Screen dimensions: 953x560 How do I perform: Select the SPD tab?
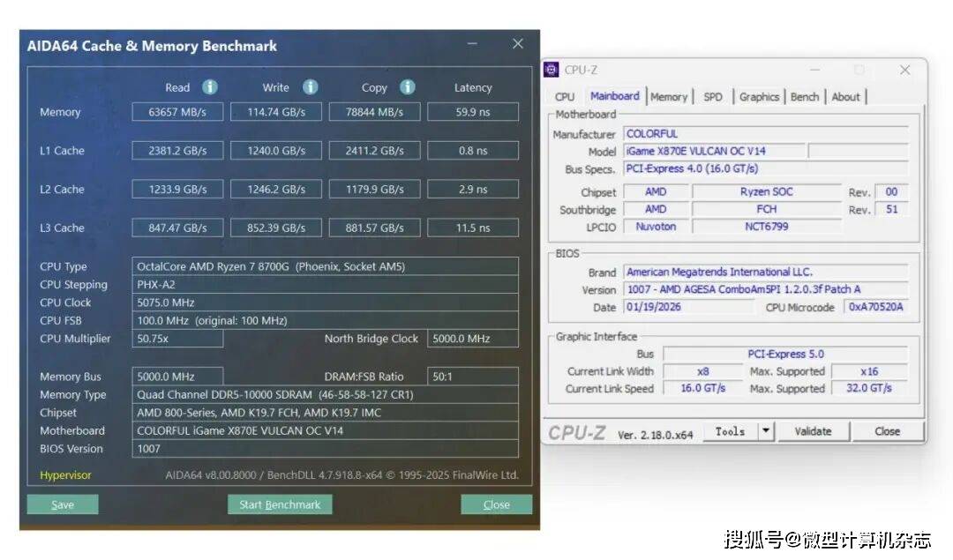point(713,97)
